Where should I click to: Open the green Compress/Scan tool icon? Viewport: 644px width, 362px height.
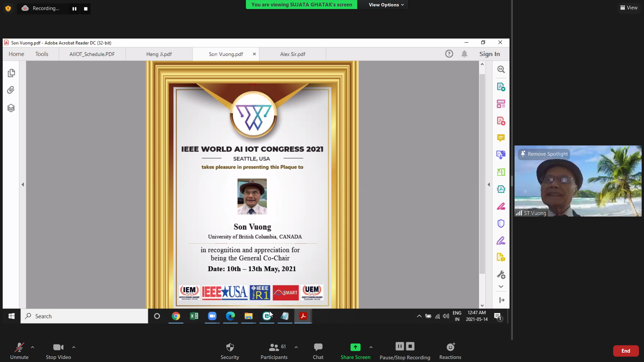[x=501, y=172]
